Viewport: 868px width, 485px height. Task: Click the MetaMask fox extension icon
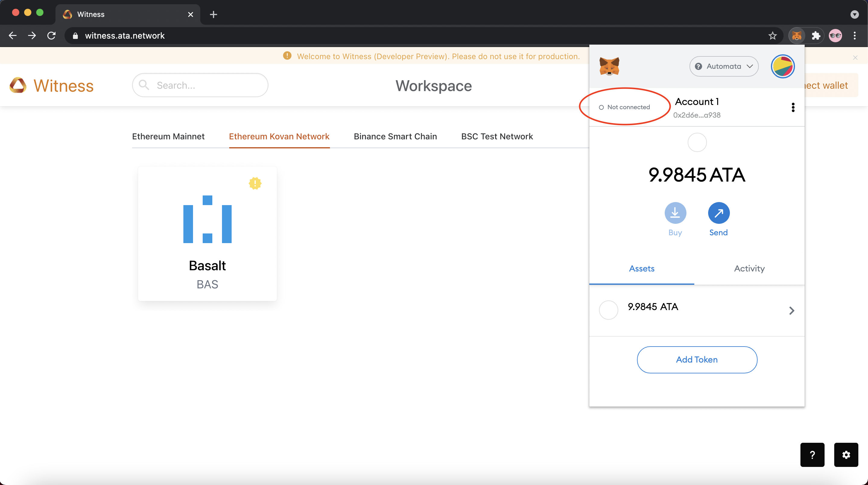(797, 36)
